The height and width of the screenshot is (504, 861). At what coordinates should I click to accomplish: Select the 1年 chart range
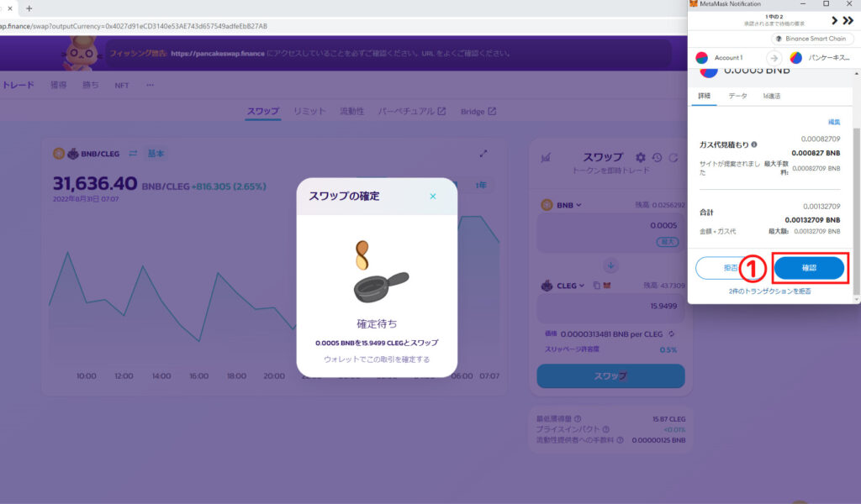481,186
